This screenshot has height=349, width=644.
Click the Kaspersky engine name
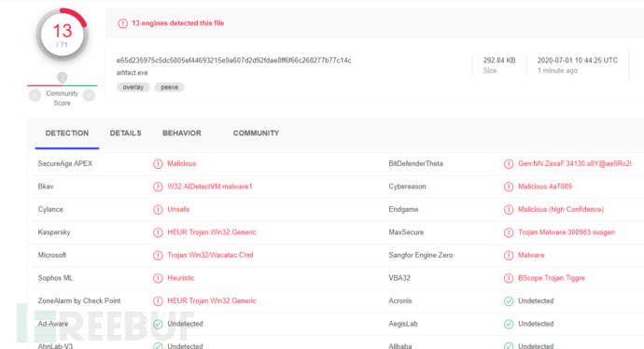[54, 232]
